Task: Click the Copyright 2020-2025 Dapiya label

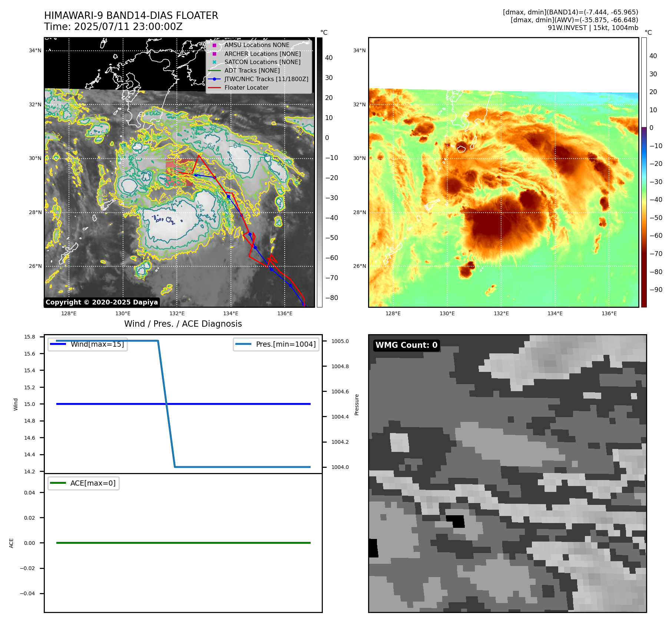Action: 102,302
